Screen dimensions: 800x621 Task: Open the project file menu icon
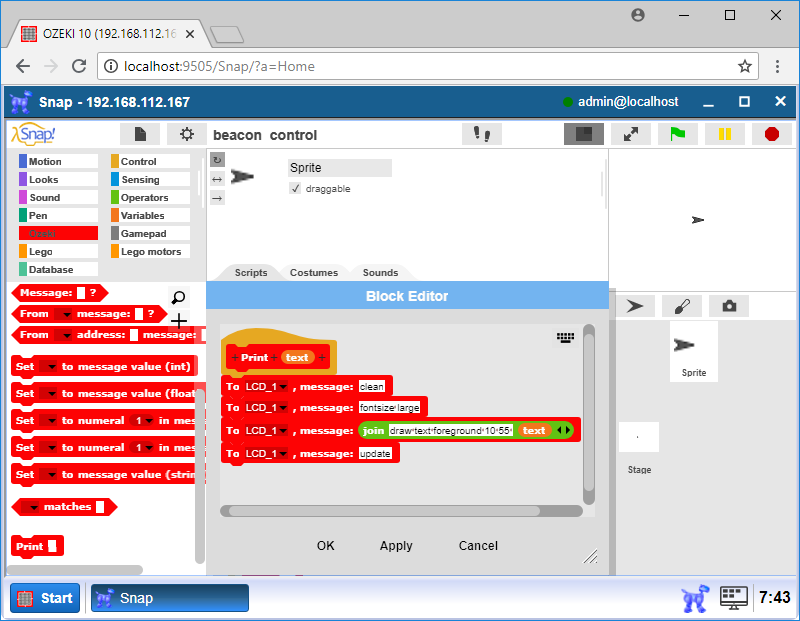[x=140, y=134]
